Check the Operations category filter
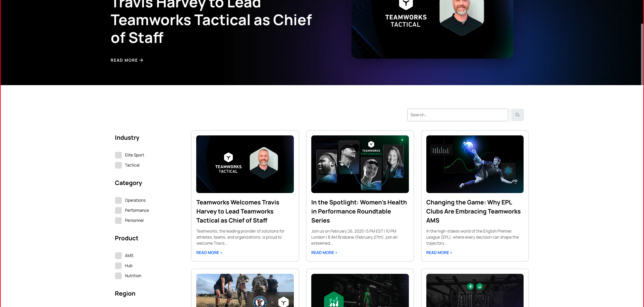The image size is (644, 307). coord(118,200)
